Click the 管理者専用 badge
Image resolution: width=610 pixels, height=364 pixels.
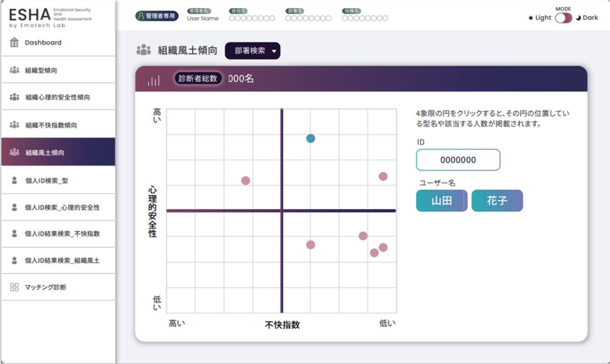[157, 16]
